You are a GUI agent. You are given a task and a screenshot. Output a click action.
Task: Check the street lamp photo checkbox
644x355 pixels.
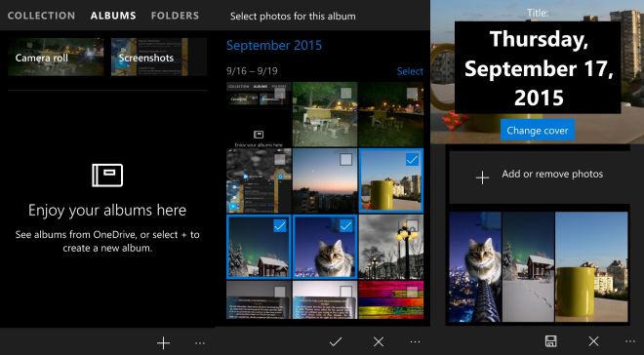tap(412, 225)
